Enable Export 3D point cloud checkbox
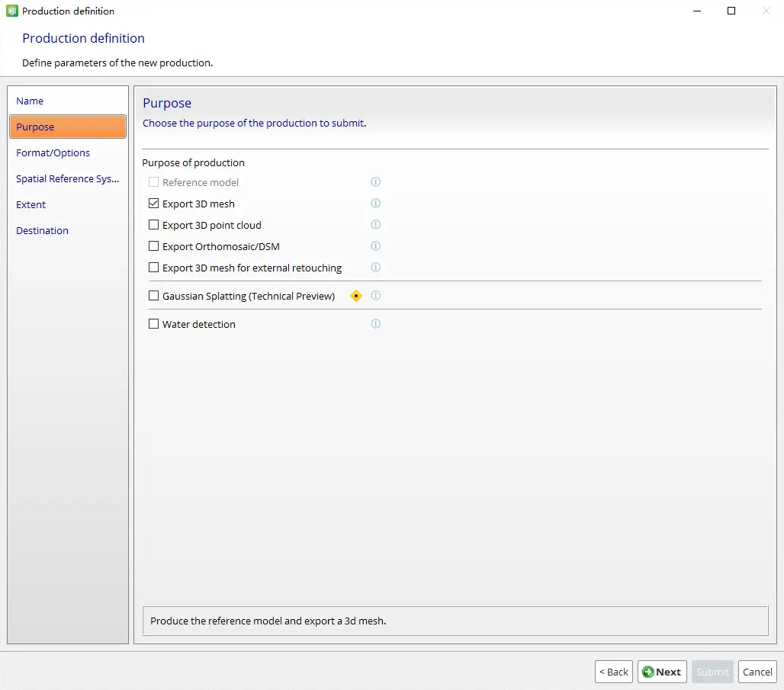This screenshot has height=690, width=784. click(153, 225)
